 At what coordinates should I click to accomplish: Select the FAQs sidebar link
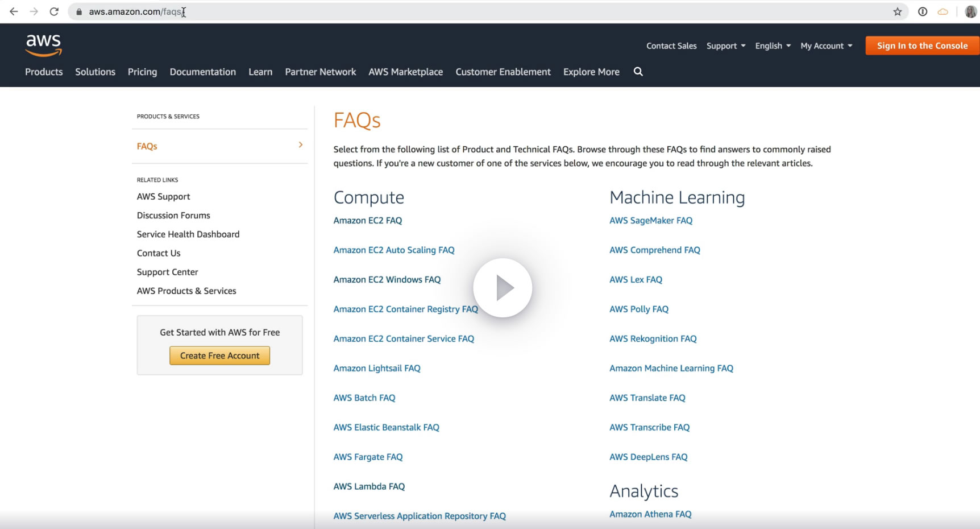(147, 146)
